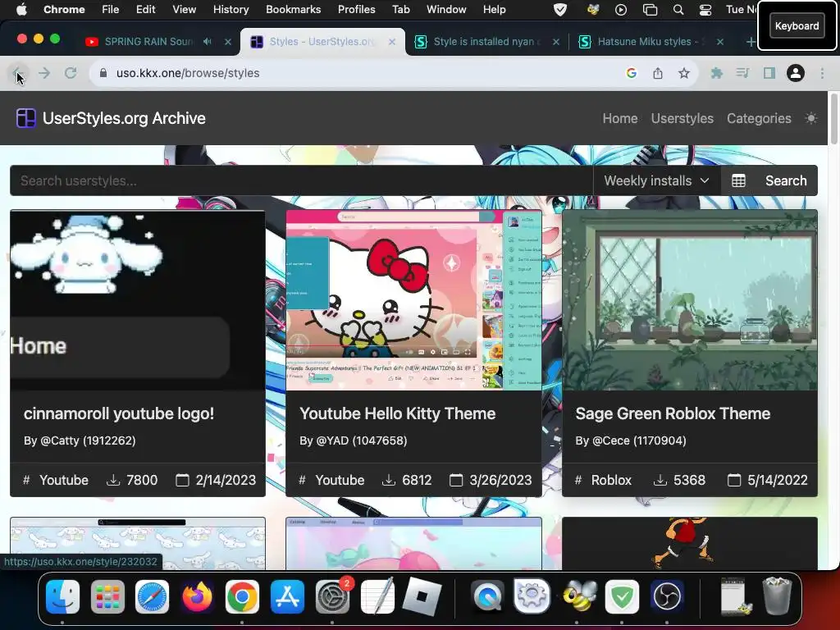Click Roblox category tag
Image resolution: width=840 pixels, height=630 pixels.
[x=611, y=480]
